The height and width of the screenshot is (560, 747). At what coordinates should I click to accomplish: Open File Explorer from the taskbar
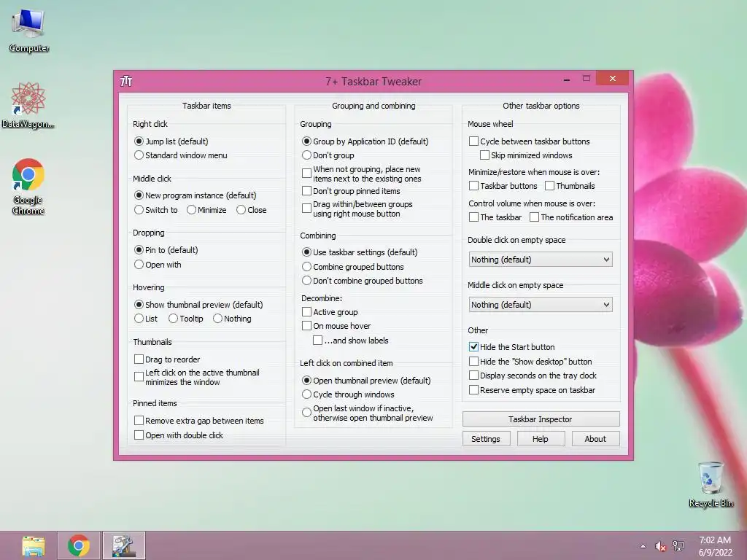pyautogui.click(x=34, y=545)
